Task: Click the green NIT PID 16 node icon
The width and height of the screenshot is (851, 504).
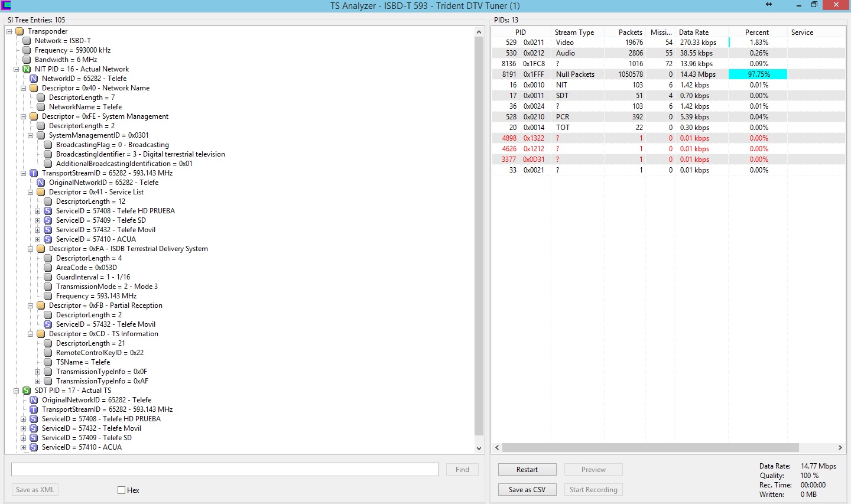Action: [x=27, y=69]
